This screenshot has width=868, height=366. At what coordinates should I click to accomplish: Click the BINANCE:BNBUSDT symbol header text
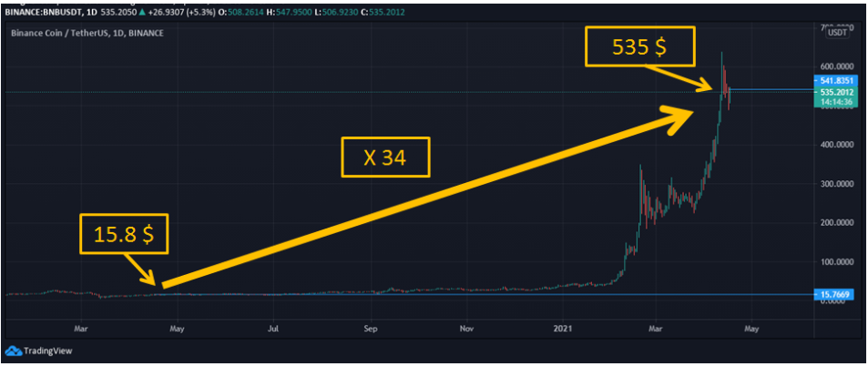point(42,10)
